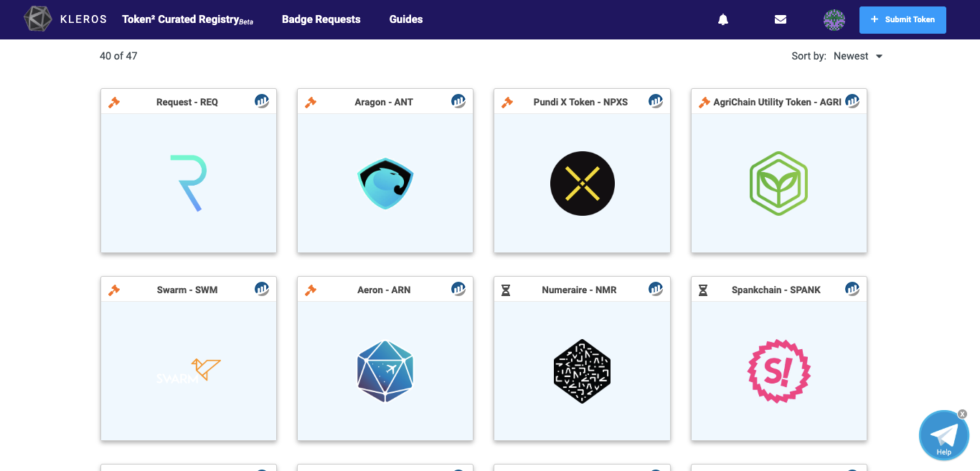Click the hourglass icon on Numeraire - NMR
Image resolution: width=980 pixels, height=471 pixels.
506,290
